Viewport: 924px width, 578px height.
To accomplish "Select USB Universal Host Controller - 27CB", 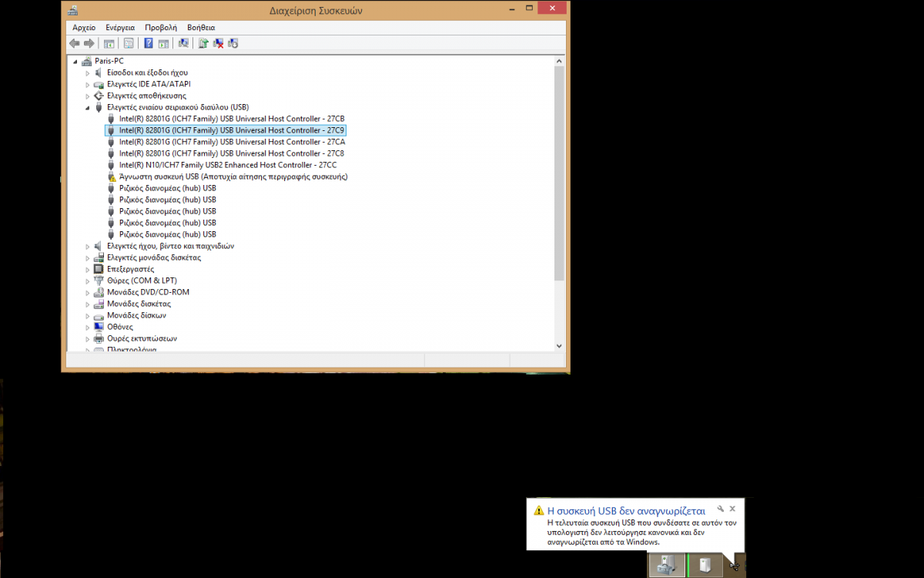I will 232,119.
